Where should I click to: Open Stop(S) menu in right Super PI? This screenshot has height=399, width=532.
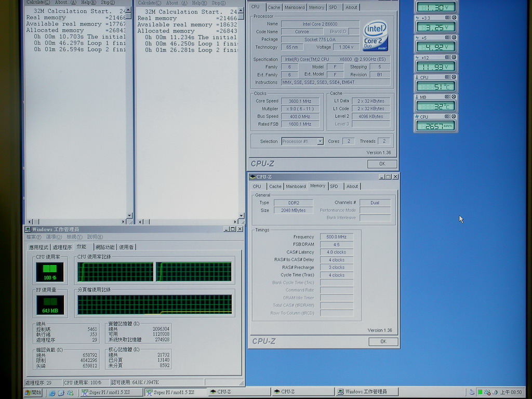coord(219,3)
